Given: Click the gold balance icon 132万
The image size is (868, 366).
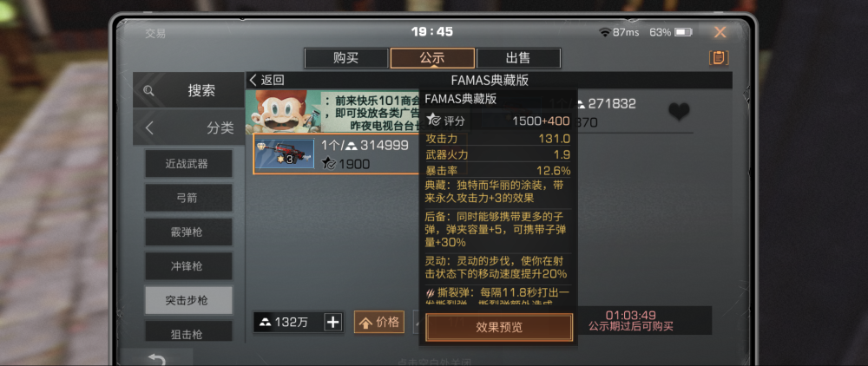Looking at the screenshot, I should click(265, 323).
